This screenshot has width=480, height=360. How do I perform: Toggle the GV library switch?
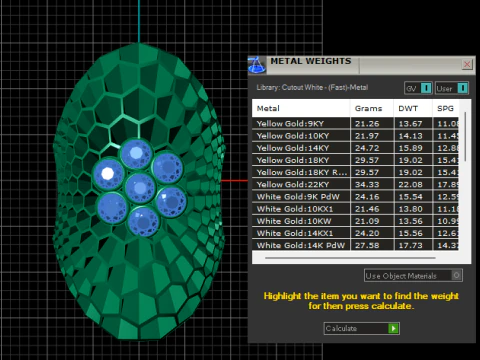(x=418, y=88)
